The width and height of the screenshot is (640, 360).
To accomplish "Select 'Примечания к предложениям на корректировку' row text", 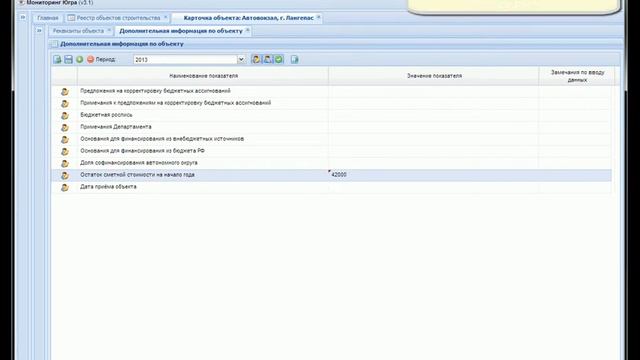I will coord(176,103).
